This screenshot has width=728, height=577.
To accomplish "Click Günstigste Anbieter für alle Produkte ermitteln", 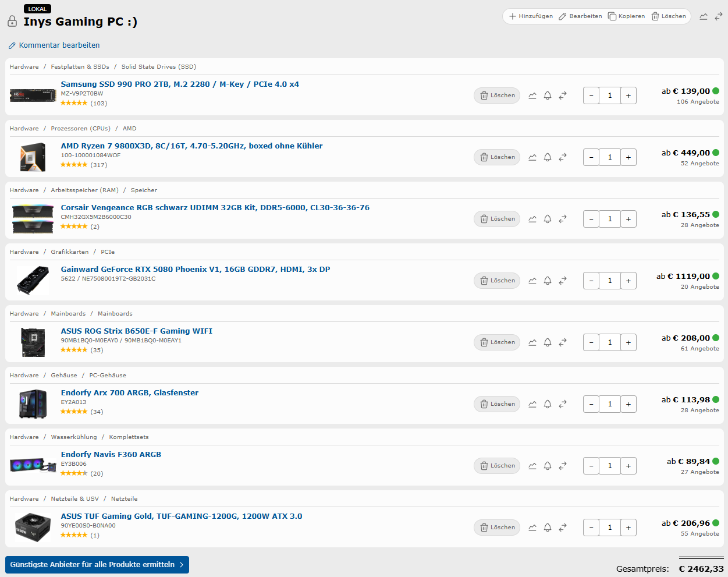I will 97,565.
